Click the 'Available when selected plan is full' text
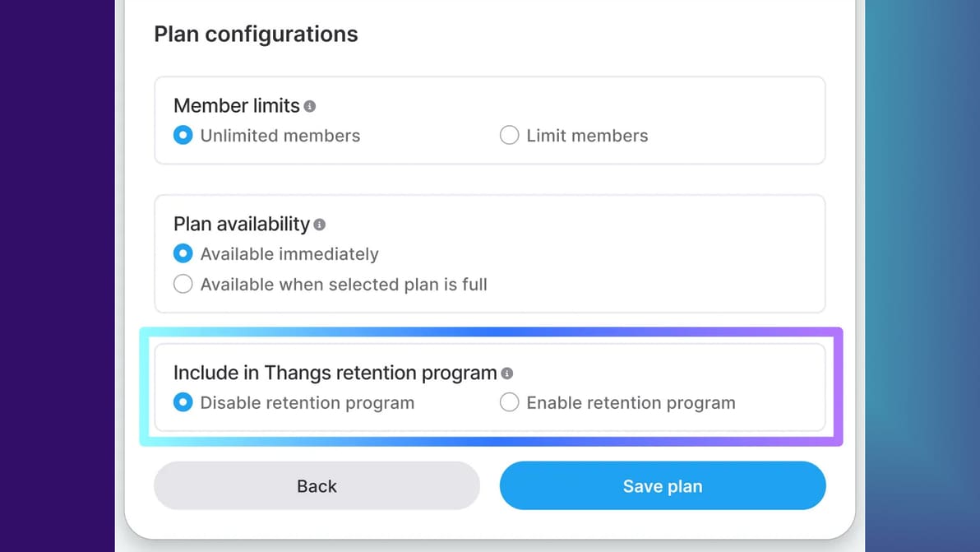The width and height of the screenshot is (980, 552). 344,285
